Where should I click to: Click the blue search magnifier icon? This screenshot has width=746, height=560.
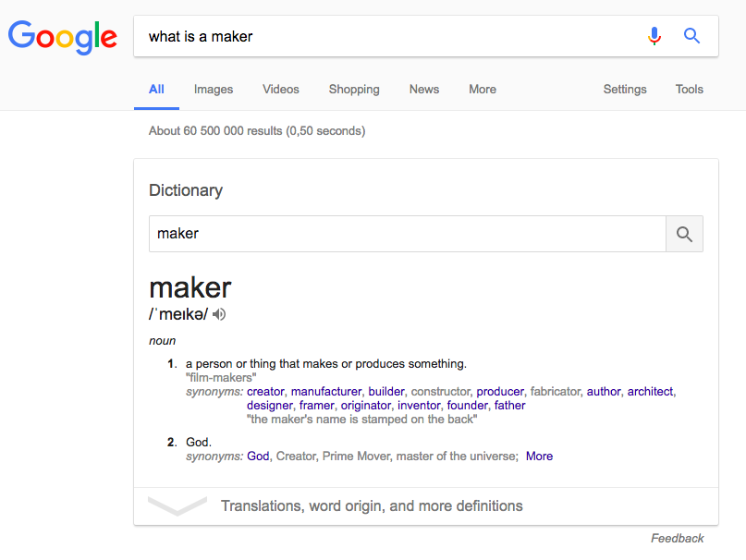click(691, 36)
